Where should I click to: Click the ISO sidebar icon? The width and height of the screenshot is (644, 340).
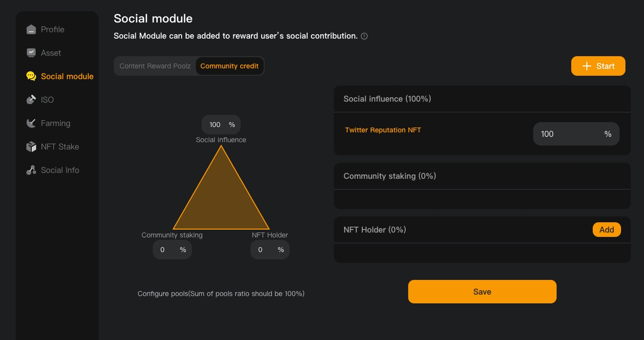(x=31, y=100)
